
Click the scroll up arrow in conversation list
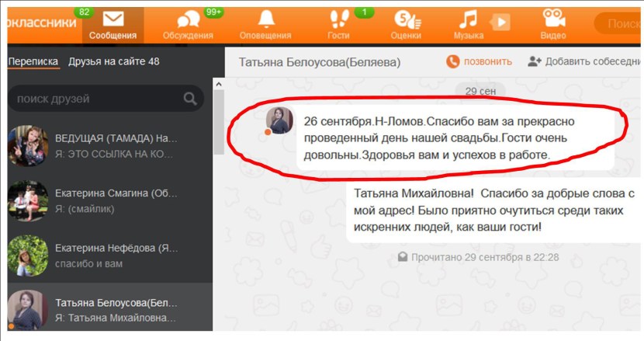click(x=219, y=84)
